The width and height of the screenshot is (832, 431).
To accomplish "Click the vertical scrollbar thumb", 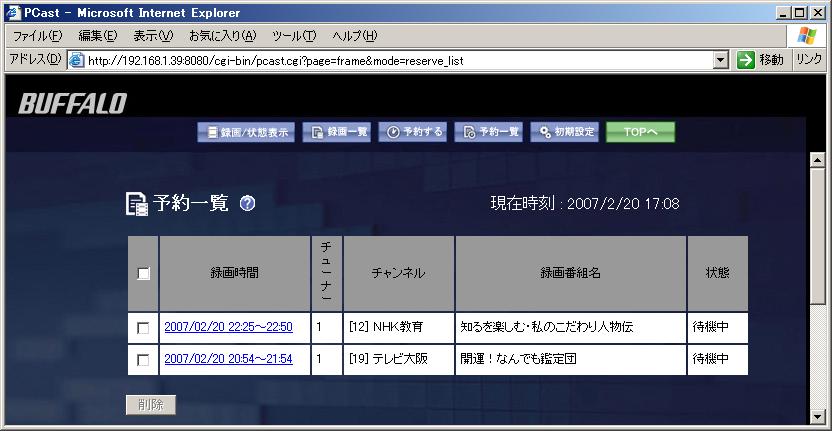I will click(x=817, y=236).
